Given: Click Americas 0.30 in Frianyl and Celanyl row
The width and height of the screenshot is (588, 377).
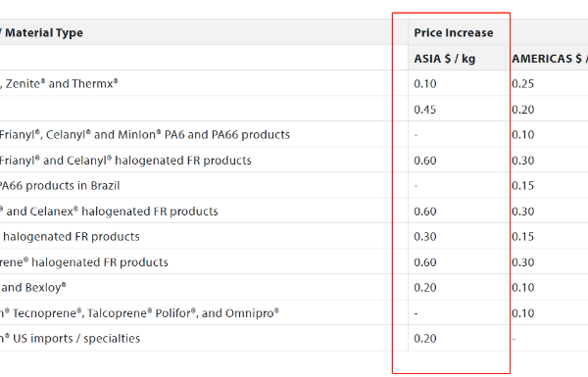Looking at the screenshot, I should tap(522, 161).
